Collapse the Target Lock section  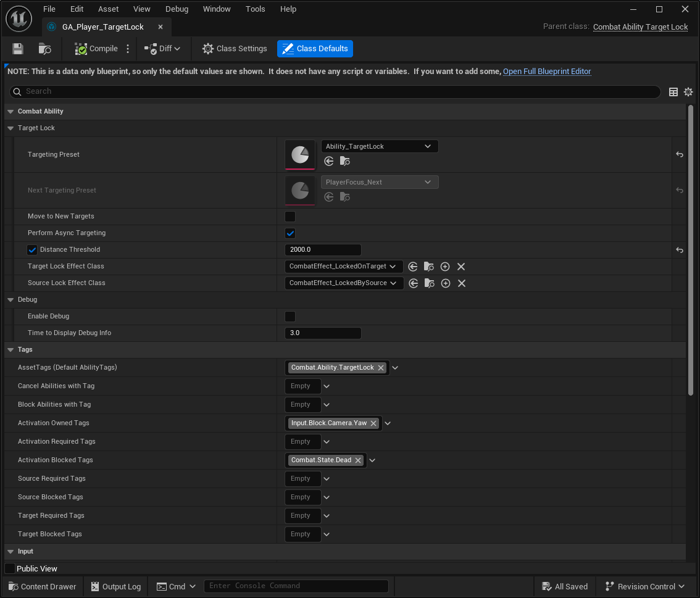click(10, 128)
